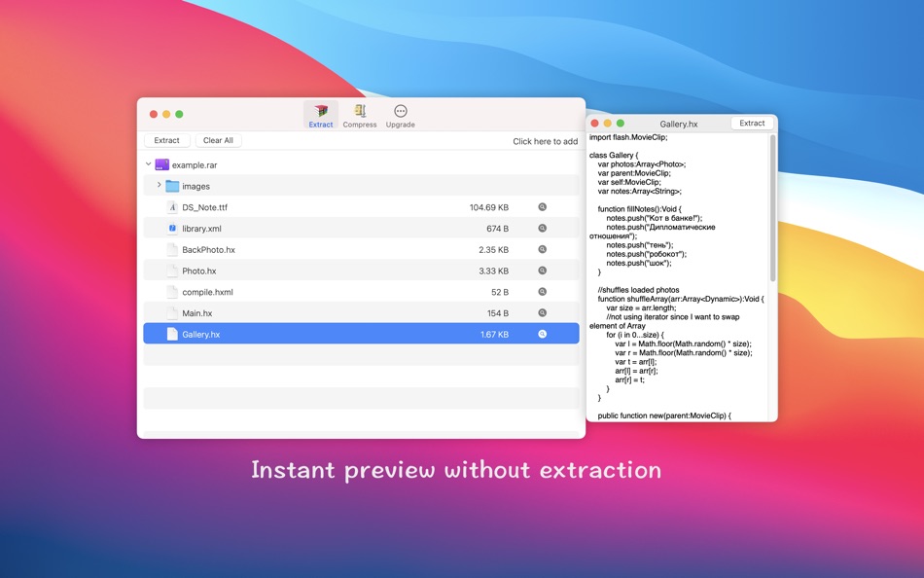Click the 3.33 KB size value
The height and width of the screenshot is (578, 924).
click(493, 271)
